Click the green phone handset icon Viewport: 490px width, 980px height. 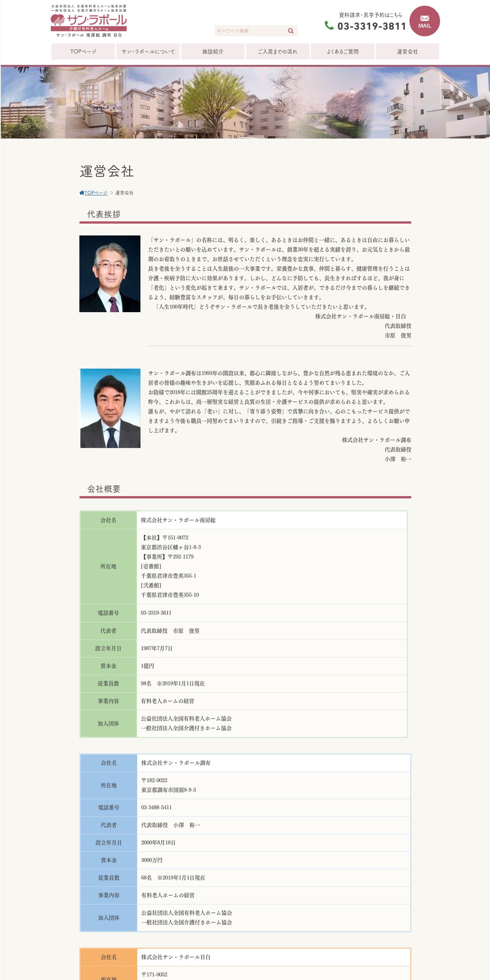[329, 25]
